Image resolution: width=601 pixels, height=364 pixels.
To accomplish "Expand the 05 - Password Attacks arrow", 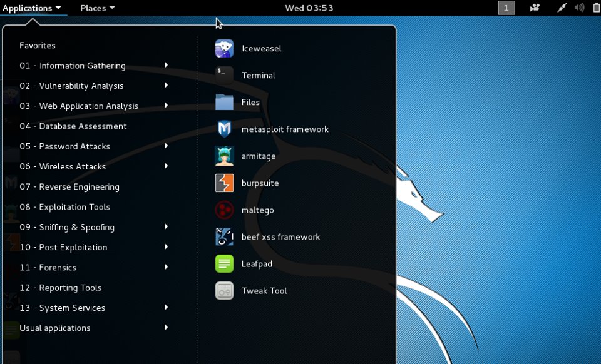I will tap(166, 146).
